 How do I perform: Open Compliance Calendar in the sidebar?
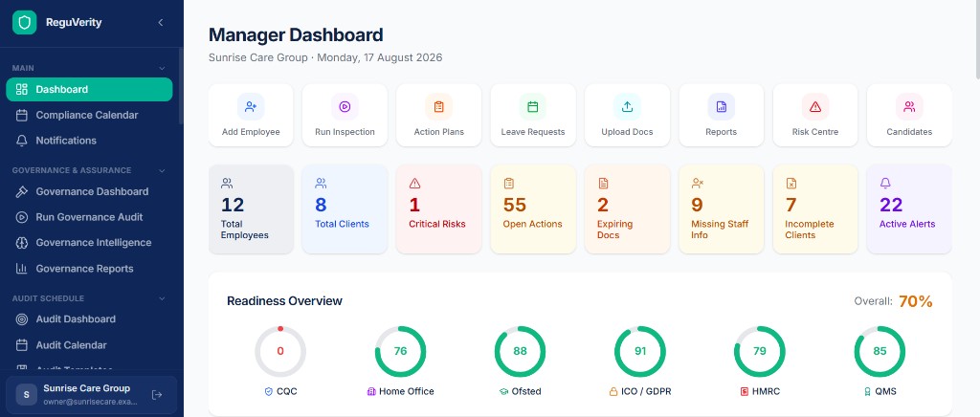click(89, 115)
